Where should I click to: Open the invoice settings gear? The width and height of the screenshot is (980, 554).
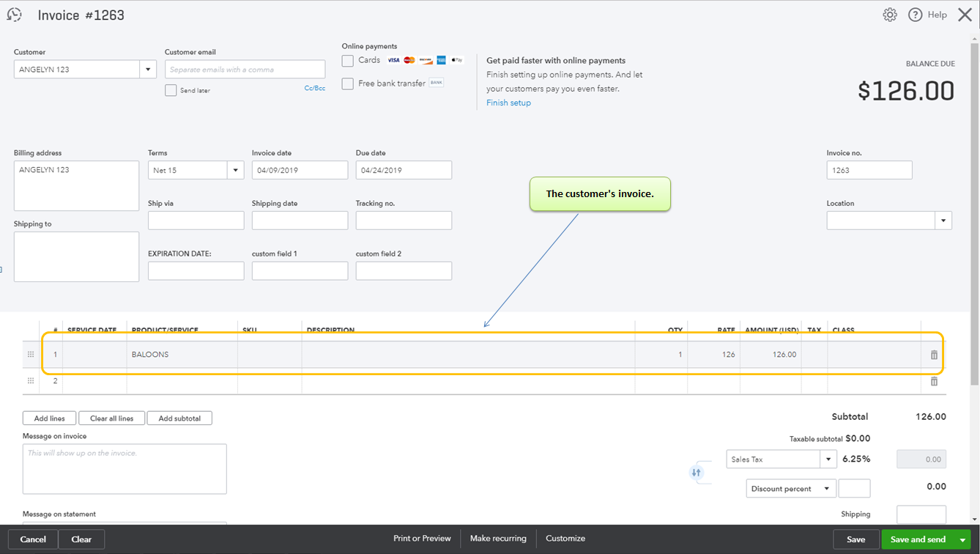coord(889,15)
